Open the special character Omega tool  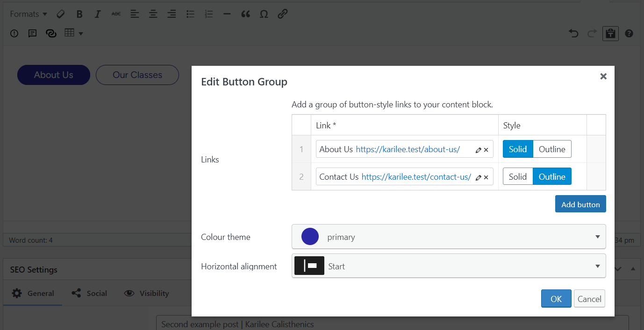pos(264,14)
